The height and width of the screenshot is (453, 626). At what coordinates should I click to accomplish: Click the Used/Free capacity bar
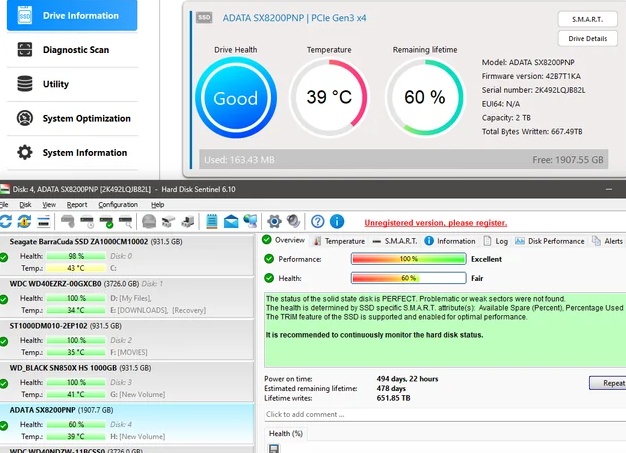pos(404,160)
